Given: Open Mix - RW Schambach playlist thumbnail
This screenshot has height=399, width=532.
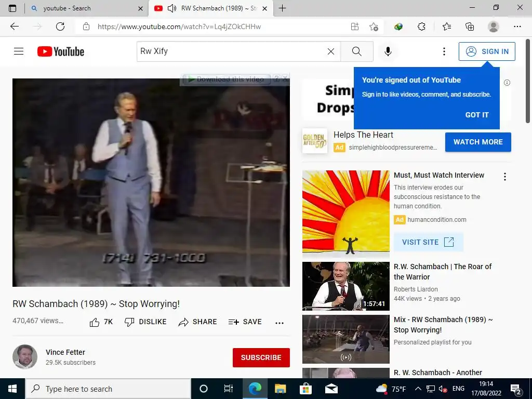Looking at the screenshot, I should point(345,339).
